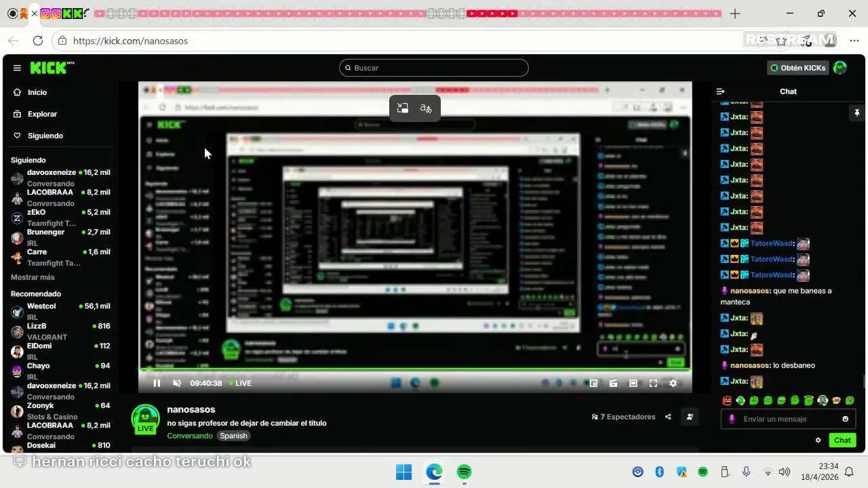Click the microphone tray icon
The width and height of the screenshot is (868, 488).
tap(746, 472)
